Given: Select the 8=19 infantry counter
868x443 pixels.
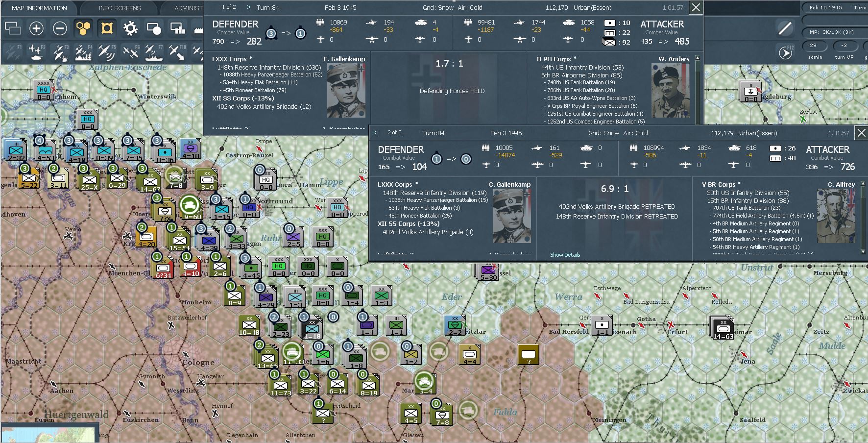Looking at the screenshot, I should click(x=369, y=385).
